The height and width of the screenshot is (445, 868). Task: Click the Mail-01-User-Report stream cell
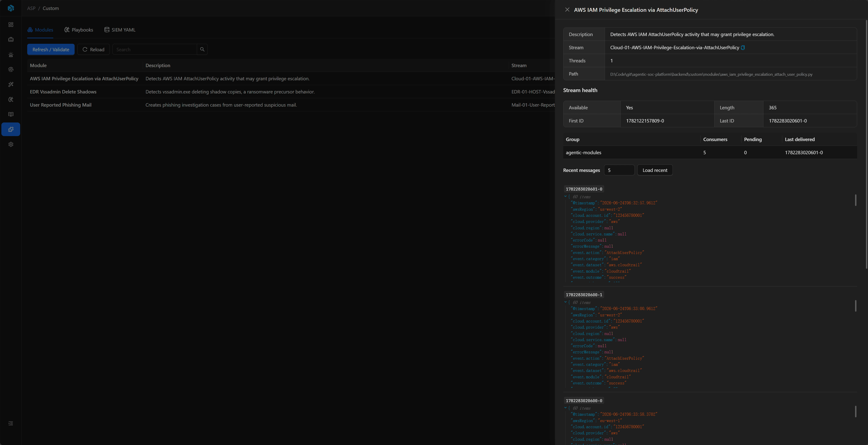533,105
